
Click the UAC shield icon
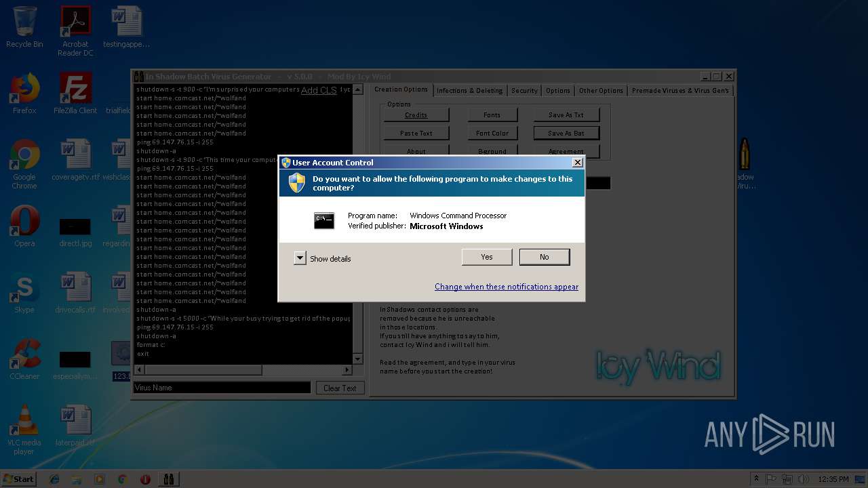pyautogui.click(x=297, y=183)
